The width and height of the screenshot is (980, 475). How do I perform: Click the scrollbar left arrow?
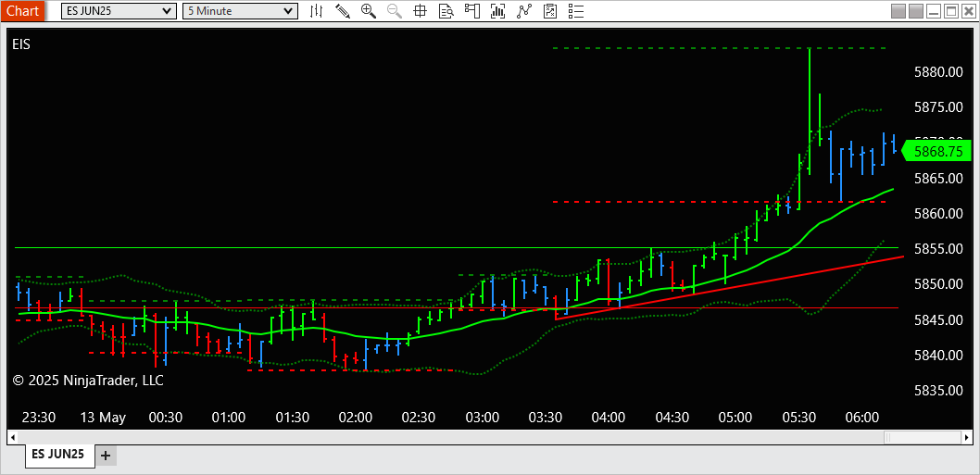[x=12, y=436]
